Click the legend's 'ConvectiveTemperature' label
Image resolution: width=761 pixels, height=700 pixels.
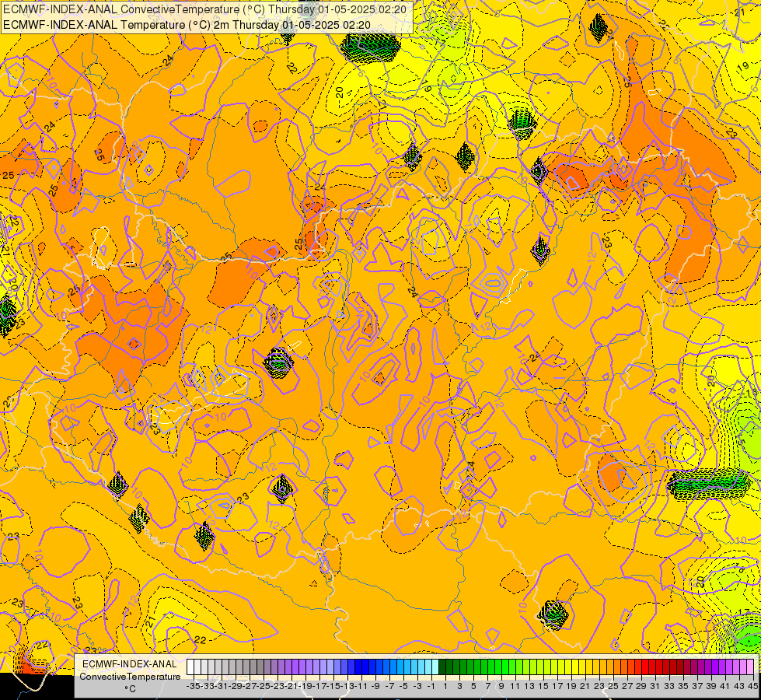coord(130,677)
